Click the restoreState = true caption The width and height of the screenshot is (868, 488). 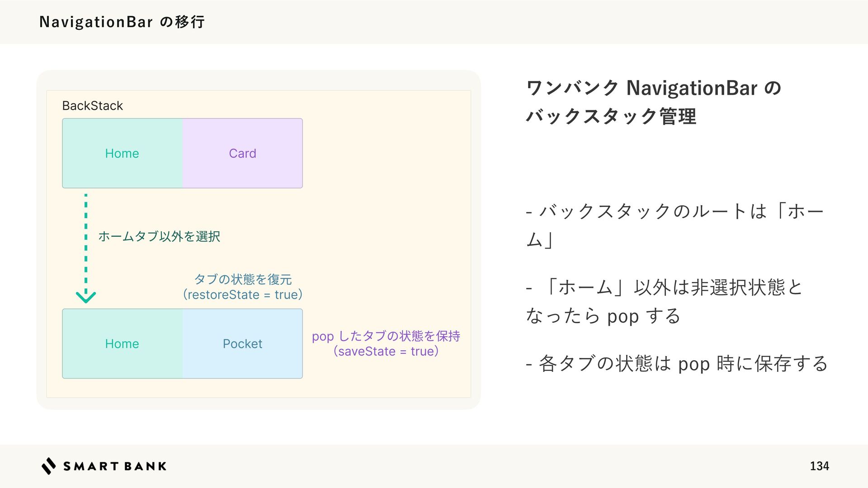tap(243, 295)
